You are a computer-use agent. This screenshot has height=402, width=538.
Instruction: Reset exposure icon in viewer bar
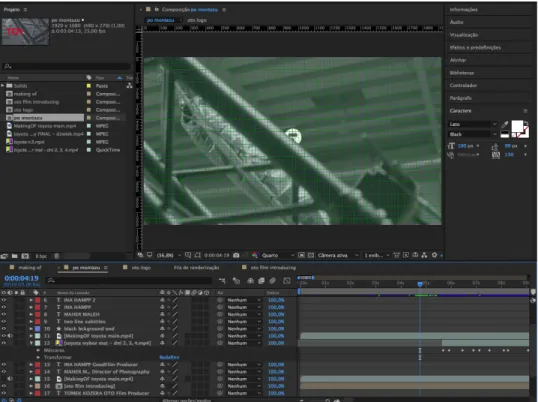pos(434,255)
